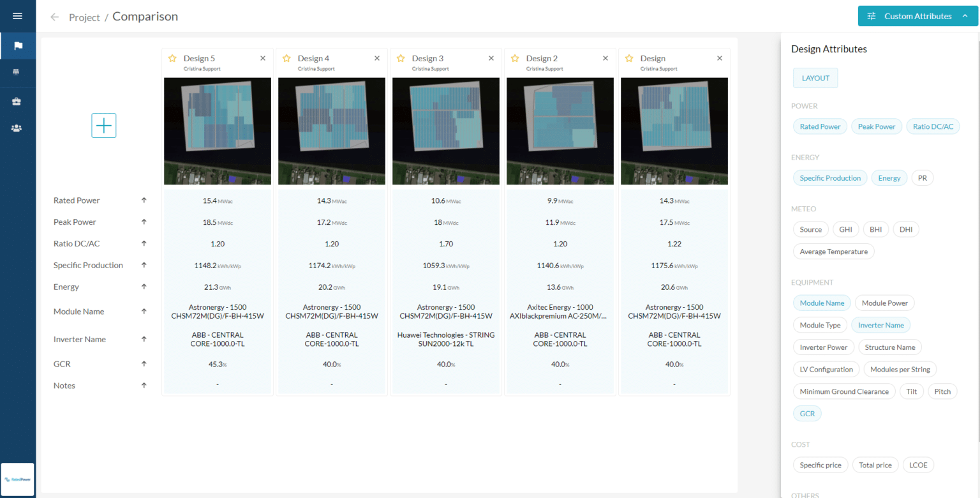Star Design 5 as favorite

pos(172,58)
